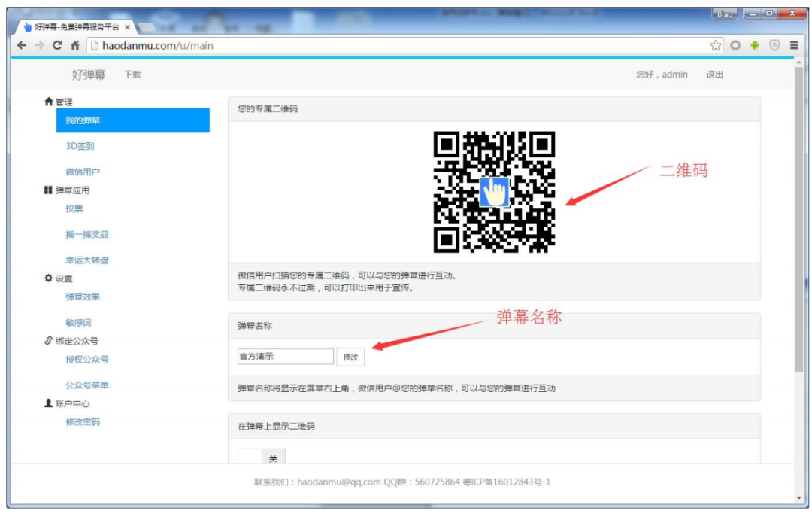Click the user icon beside 账户中心
Image resolution: width=812 pixels, height=514 pixels.
[x=48, y=403]
